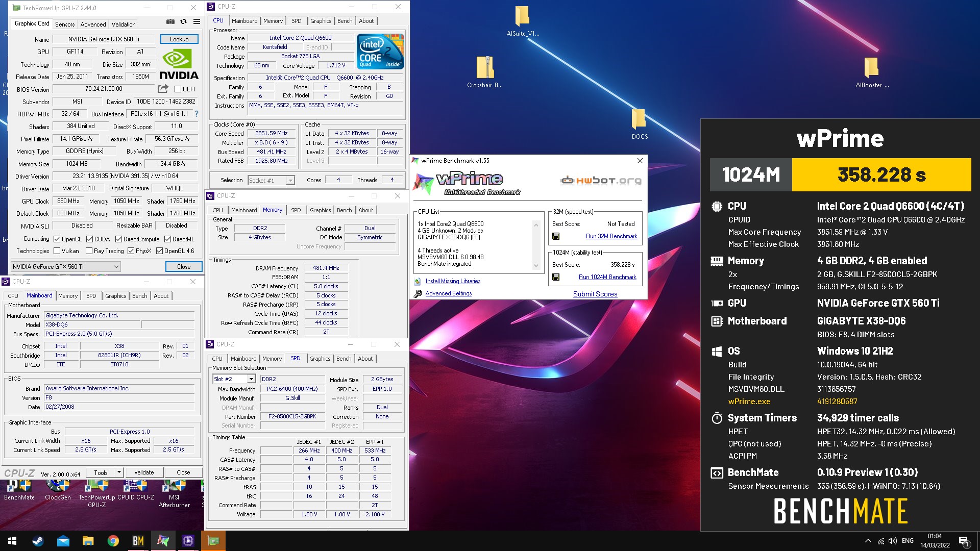Toggle the DirectCompute checkbox
This screenshot has width=980, height=551.
(118, 239)
